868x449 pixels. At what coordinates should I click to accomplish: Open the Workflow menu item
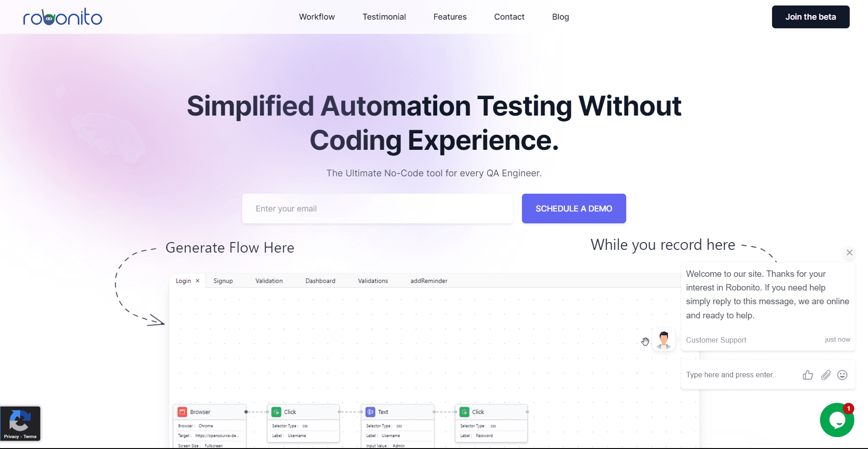click(317, 17)
